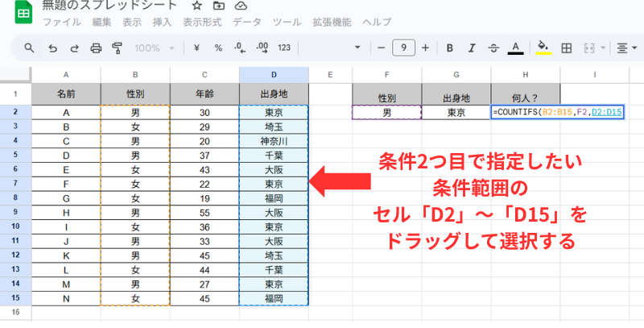The height and width of the screenshot is (328, 644).
Task: Click age cell showing 37
Action: [x=204, y=156]
